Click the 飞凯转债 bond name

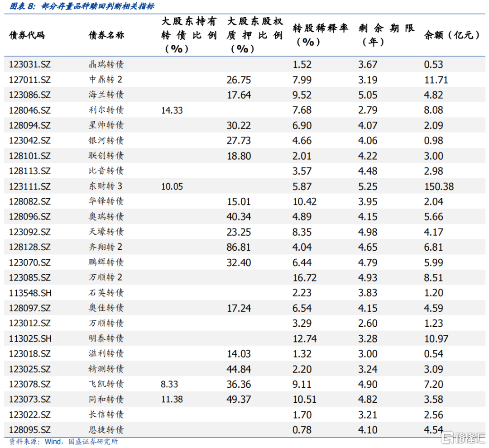(x=106, y=384)
